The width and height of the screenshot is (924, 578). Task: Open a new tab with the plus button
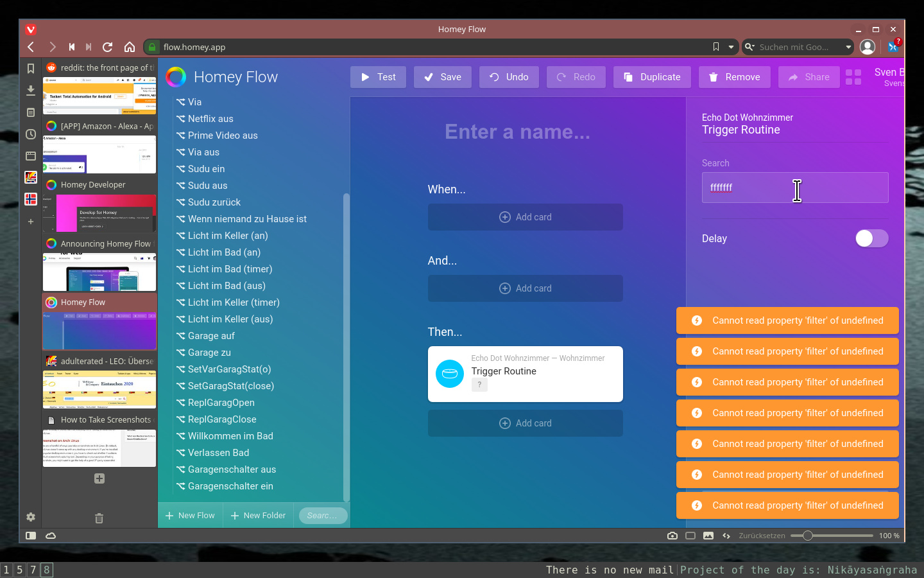[99, 478]
